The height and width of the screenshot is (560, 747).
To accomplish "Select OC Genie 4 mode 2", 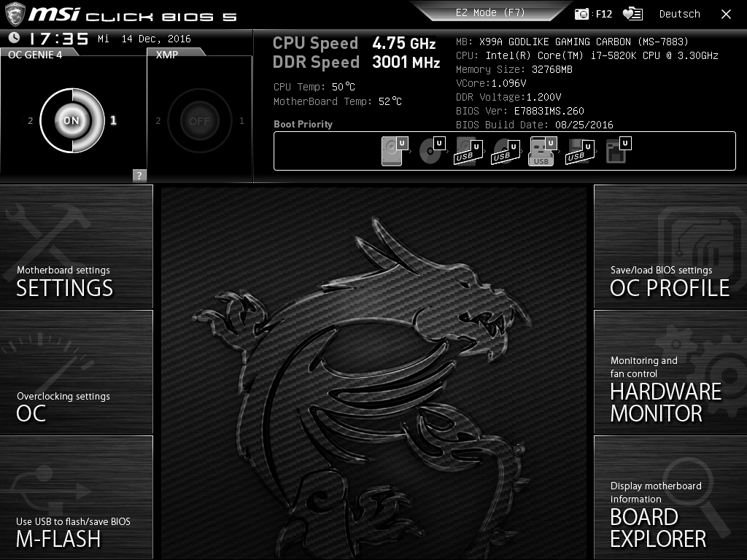I will 30,121.
